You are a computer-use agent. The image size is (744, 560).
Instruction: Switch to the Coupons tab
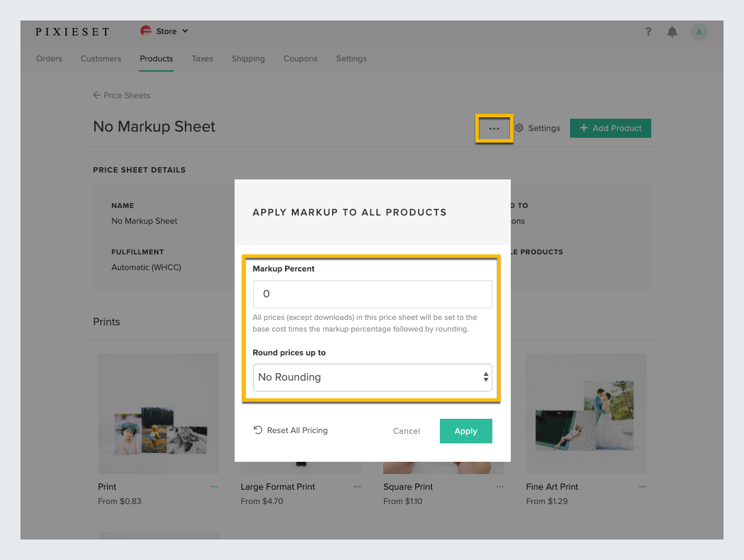pyautogui.click(x=300, y=59)
